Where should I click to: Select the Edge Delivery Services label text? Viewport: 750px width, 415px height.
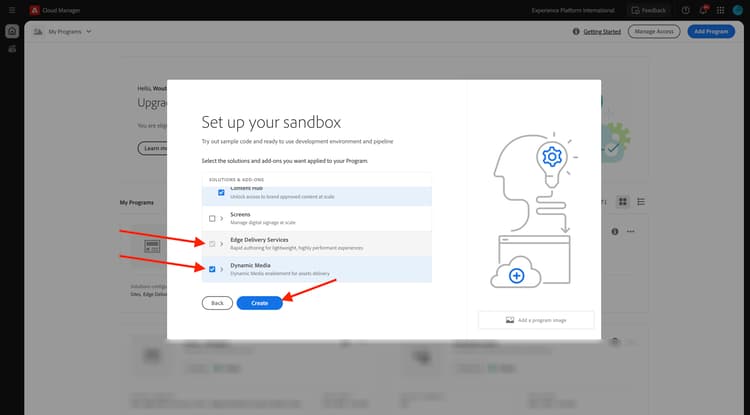[259, 240]
